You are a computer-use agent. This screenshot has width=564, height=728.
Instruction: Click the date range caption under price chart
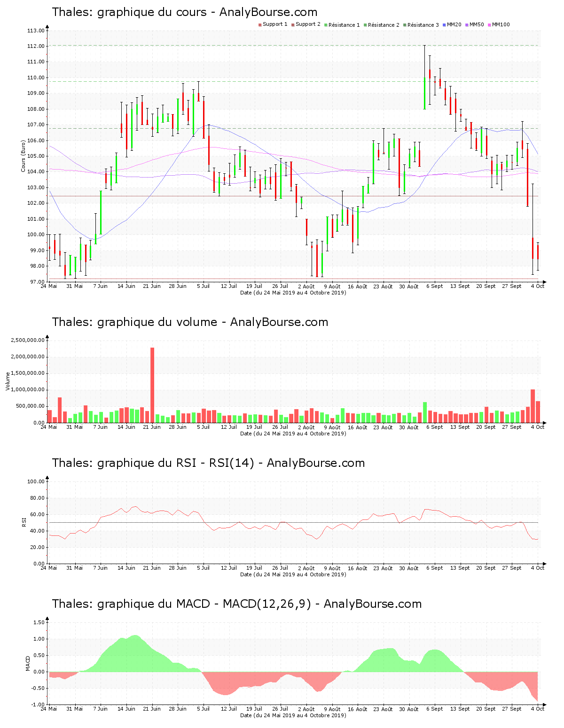coord(293,293)
